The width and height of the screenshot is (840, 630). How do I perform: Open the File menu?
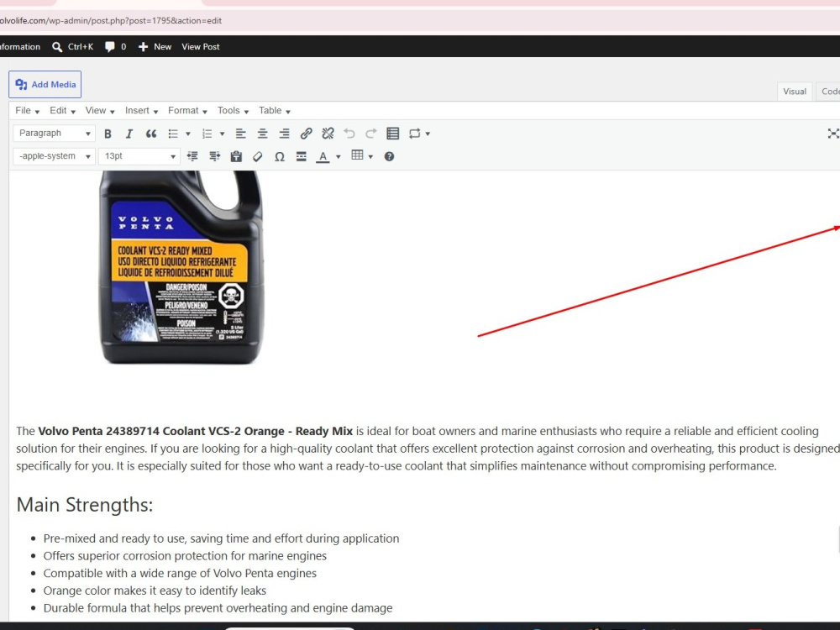pyautogui.click(x=28, y=110)
